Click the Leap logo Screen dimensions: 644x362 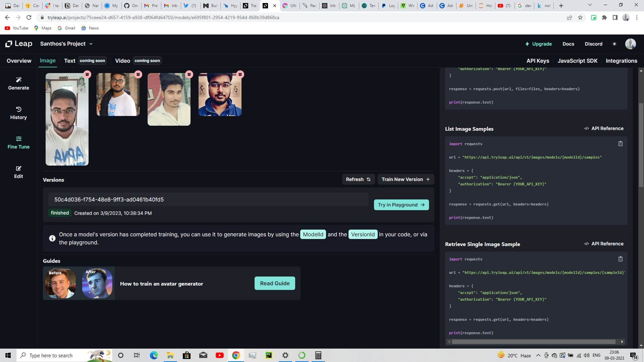tap(19, 44)
